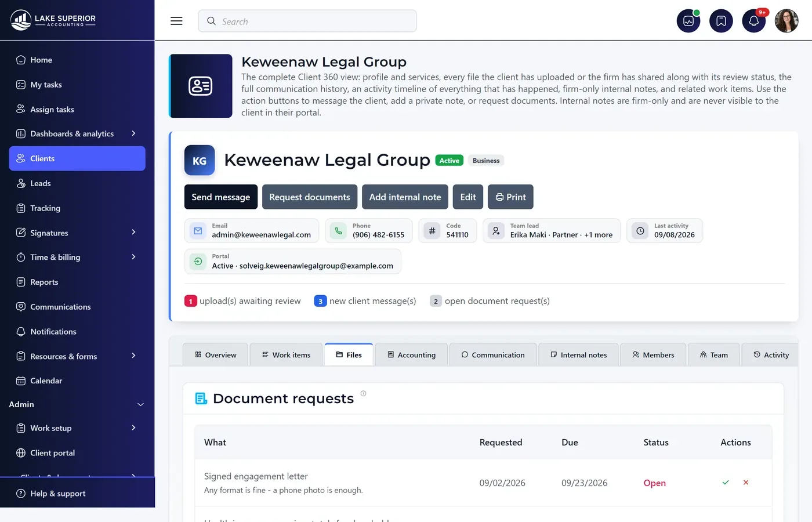The width and height of the screenshot is (812, 522).
Task: Focus the Search input field
Action: (307, 21)
